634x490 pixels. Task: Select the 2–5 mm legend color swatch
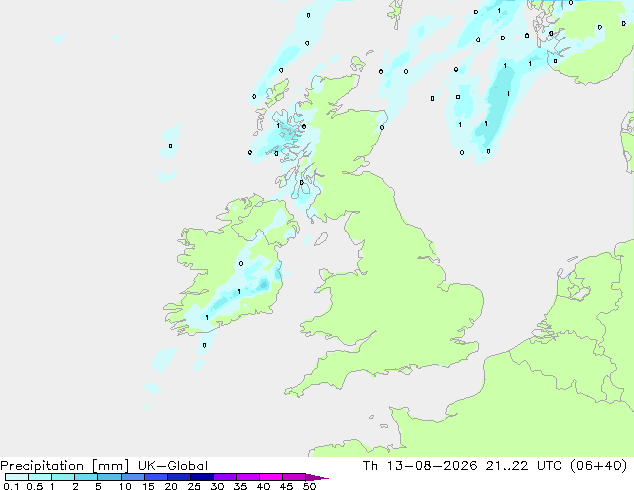point(86,477)
